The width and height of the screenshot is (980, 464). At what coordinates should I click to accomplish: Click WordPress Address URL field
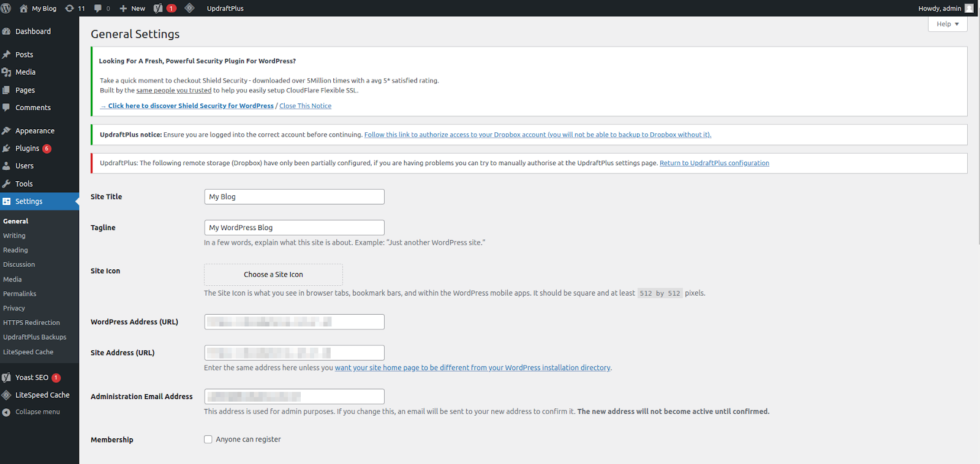tap(294, 322)
